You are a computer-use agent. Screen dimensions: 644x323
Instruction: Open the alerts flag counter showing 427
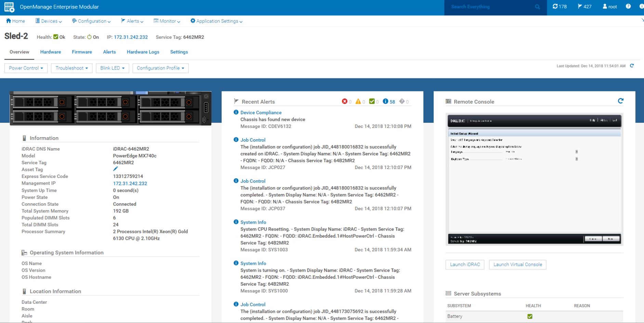[x=584, y=7]
